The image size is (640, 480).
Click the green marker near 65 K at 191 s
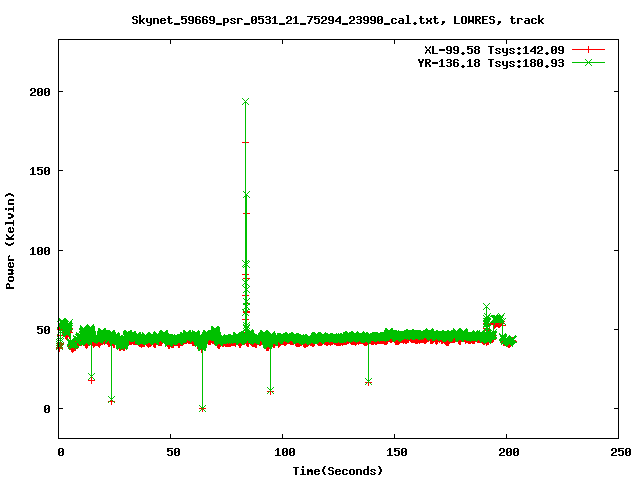(x=486, y=307)
